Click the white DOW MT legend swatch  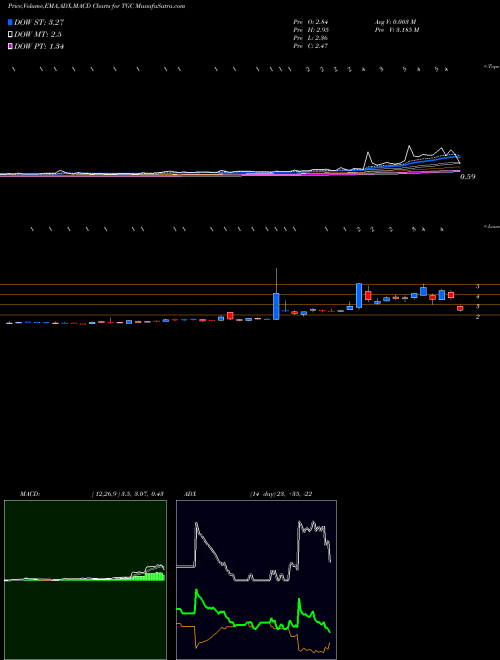(x=10, y=34)
